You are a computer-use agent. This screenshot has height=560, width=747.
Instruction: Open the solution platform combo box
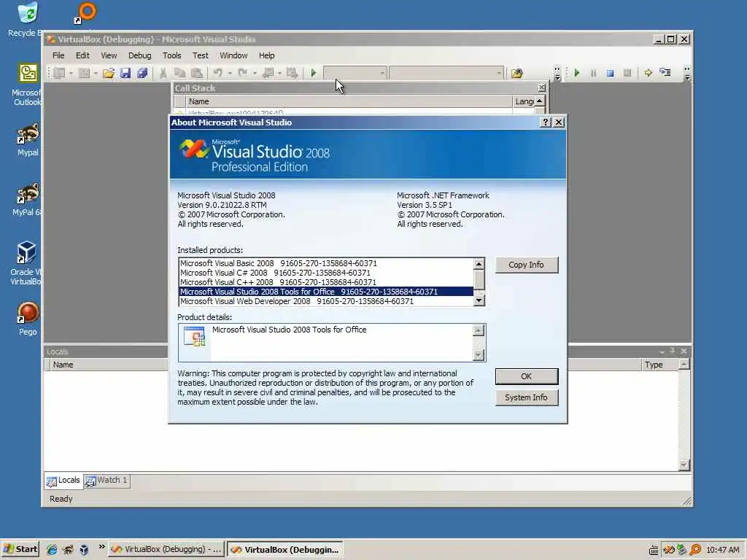pos(446,73)
